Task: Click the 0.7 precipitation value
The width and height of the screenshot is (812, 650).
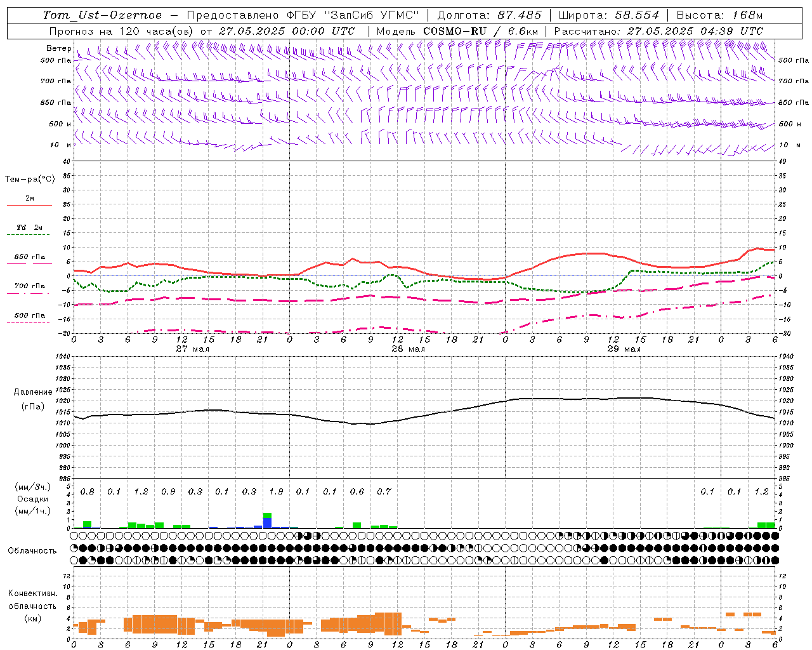Action: pyautogui.click(x=384, y=492)
